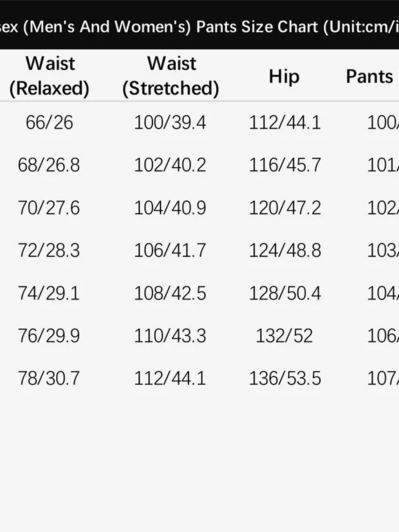Viewport: 399px width, 532px height.
Task: Select the 116/45.7 hip value
Action: click(285, 165)
